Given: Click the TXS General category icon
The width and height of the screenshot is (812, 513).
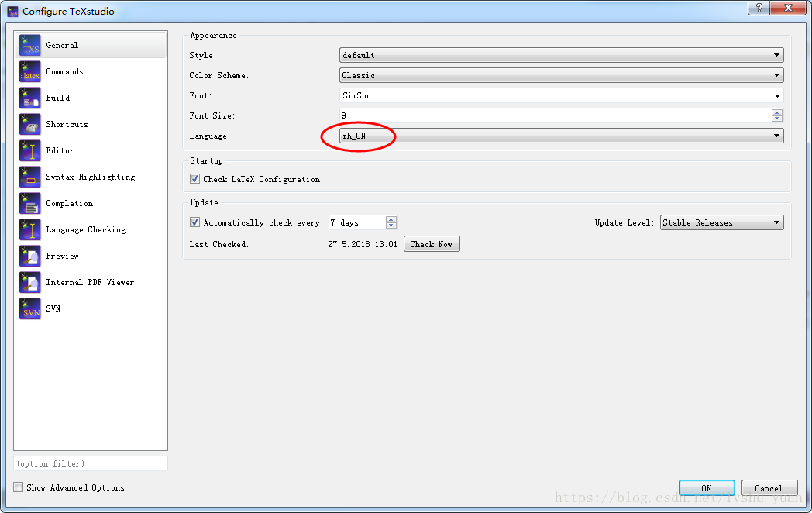Looking at the screenshot, I should point(30,45).
